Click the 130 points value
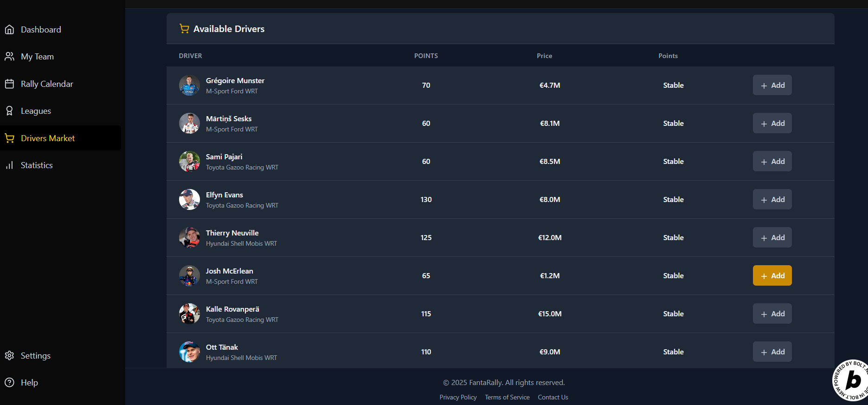Image resolution: width=868 pixels, height=405 pixels. 426,200
